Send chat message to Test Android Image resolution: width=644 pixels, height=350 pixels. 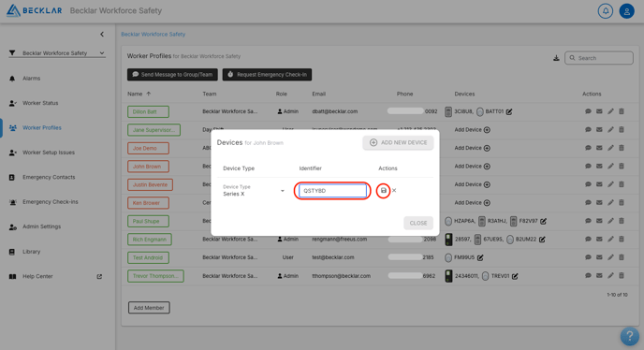click(x=588, y=257)
